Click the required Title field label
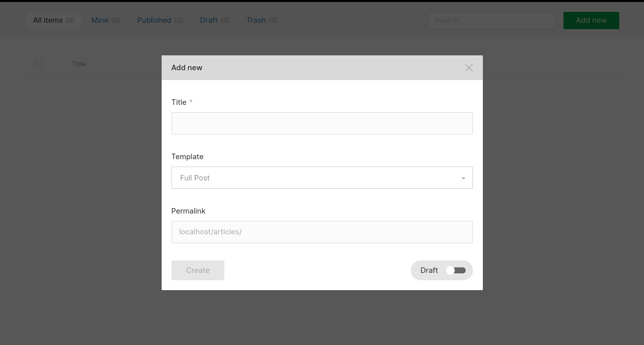644x345 pixels. pos(179,102)
